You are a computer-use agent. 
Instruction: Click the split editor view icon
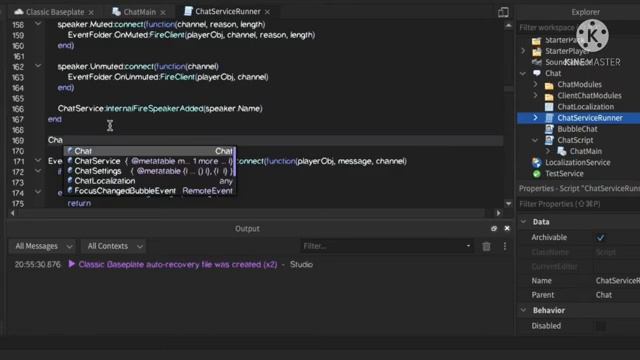503,12
